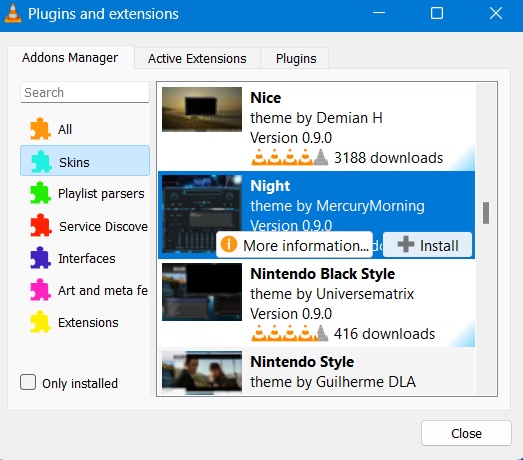This screenshot has width=523, height=460.
Task: Switch to the Addons Manager tab
Action: point(70,58)
